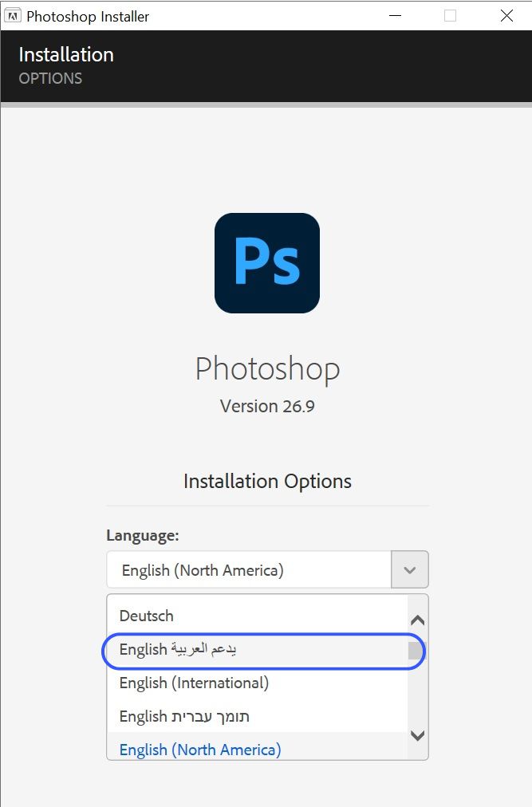Click the Installation Options heading
Screen dimensions: 532x807
click(267, 481)
